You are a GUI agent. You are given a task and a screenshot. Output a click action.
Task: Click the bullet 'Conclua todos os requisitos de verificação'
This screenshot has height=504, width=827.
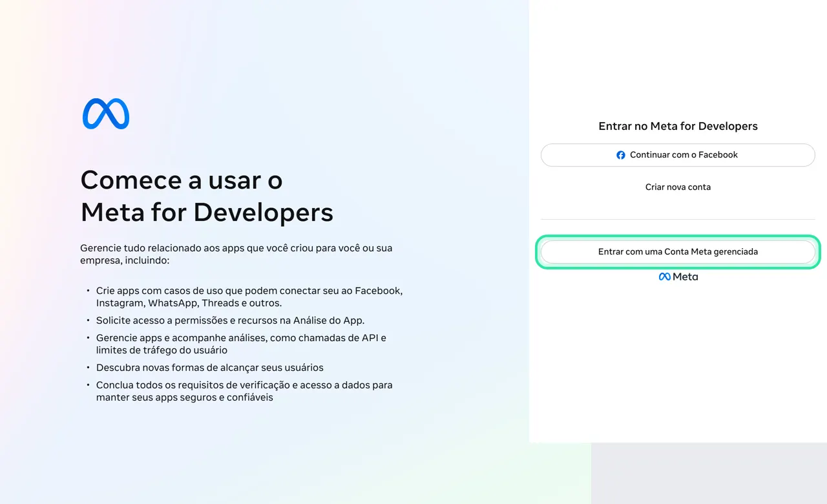click(244, 391)
